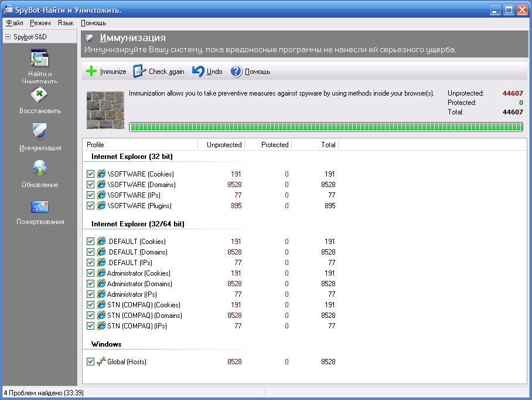Click the IE icon of .DEFAULT (IPs)
The image size is (532, 400).
pos(101,263)
